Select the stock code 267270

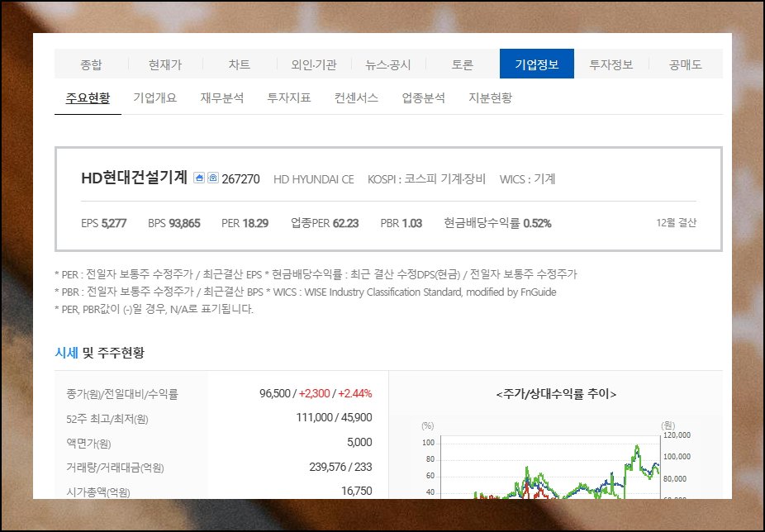240,179
